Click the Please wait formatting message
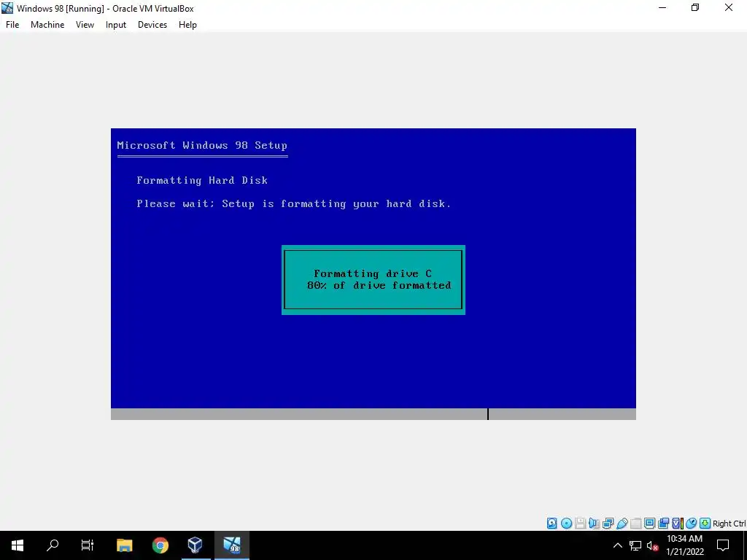This screenshot has width=747, height=560. [293, 204]
